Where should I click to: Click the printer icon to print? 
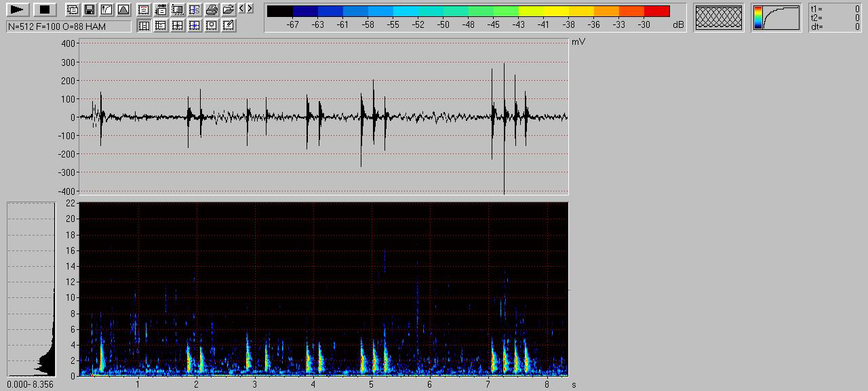[x=212, y=10]
